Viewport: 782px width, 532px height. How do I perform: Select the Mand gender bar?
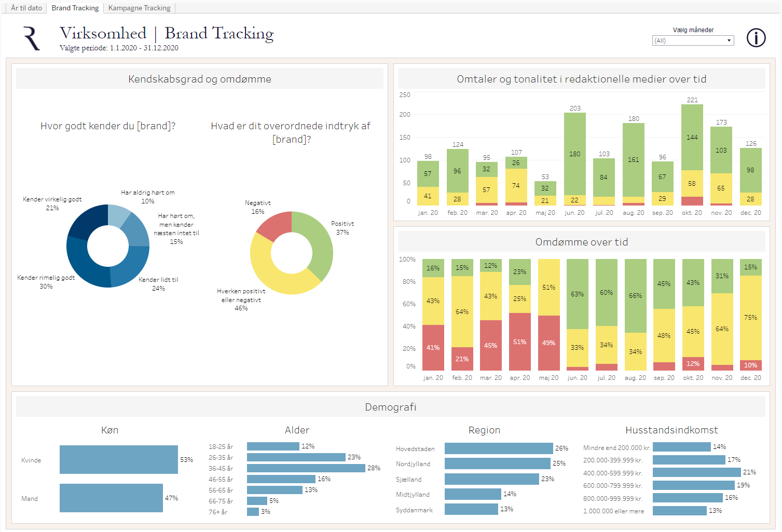pyautogui.click(x=112, y=498)
